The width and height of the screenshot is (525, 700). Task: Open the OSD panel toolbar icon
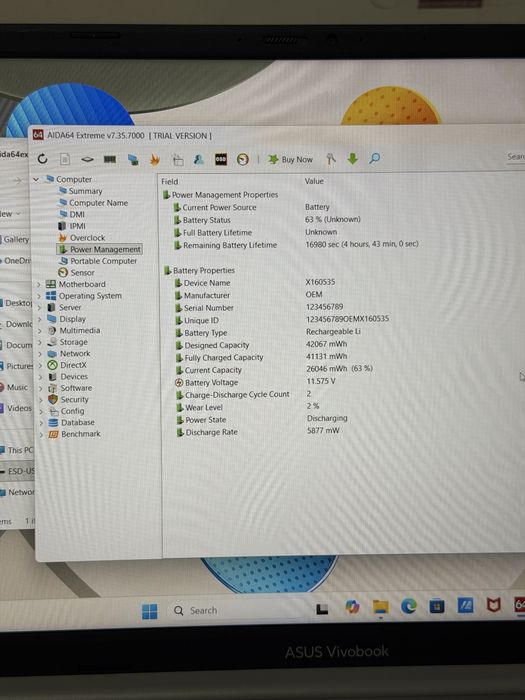(221, 159)
